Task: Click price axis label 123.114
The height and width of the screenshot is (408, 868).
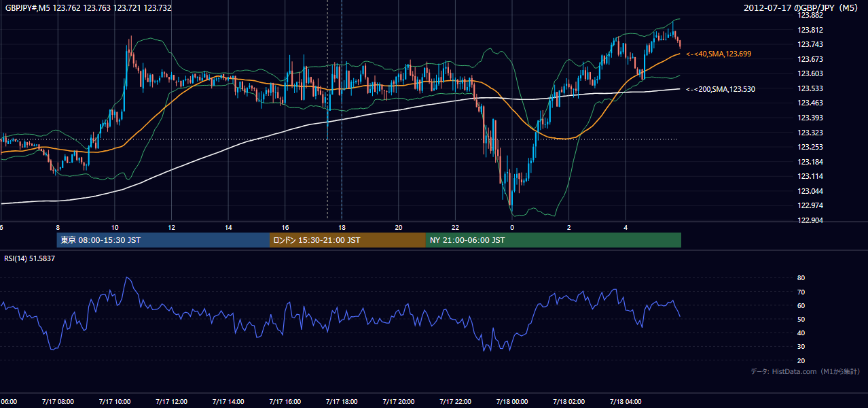Action: tap(809, 176)
